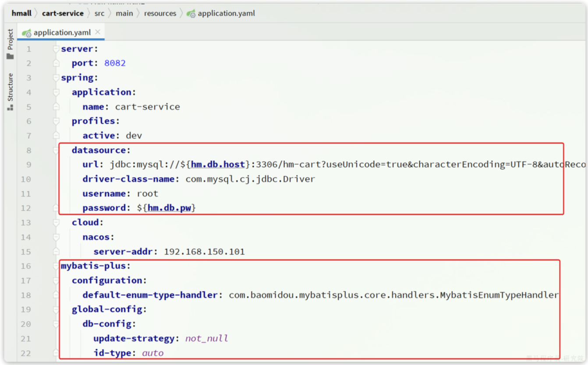Image resolution: width=588 pixels, height=365 pixels.
Task: Click the not_null update-strategy value
Action: click(x=206, y=339)
